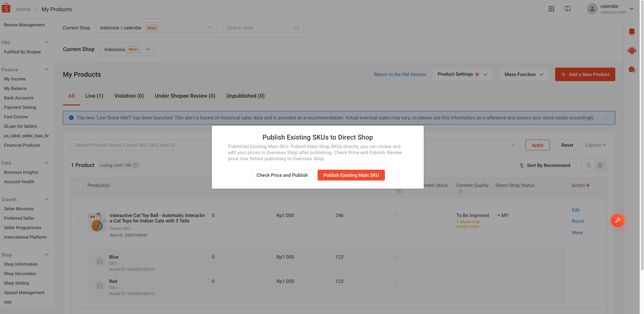
Task: Click the Publish Existing Main SKU button
Action: point(351,175)
